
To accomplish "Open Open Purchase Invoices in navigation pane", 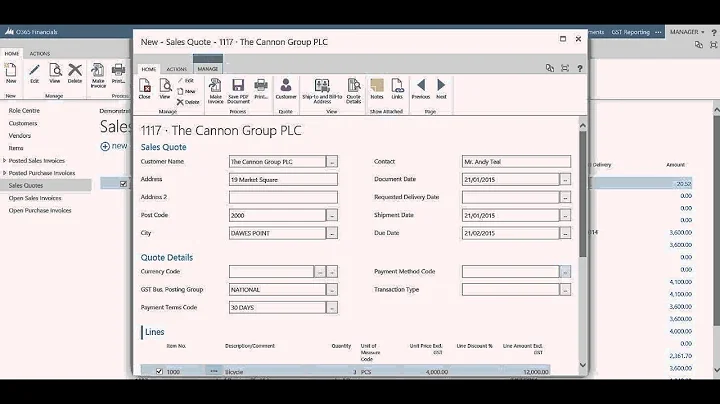I will [40, 210].
